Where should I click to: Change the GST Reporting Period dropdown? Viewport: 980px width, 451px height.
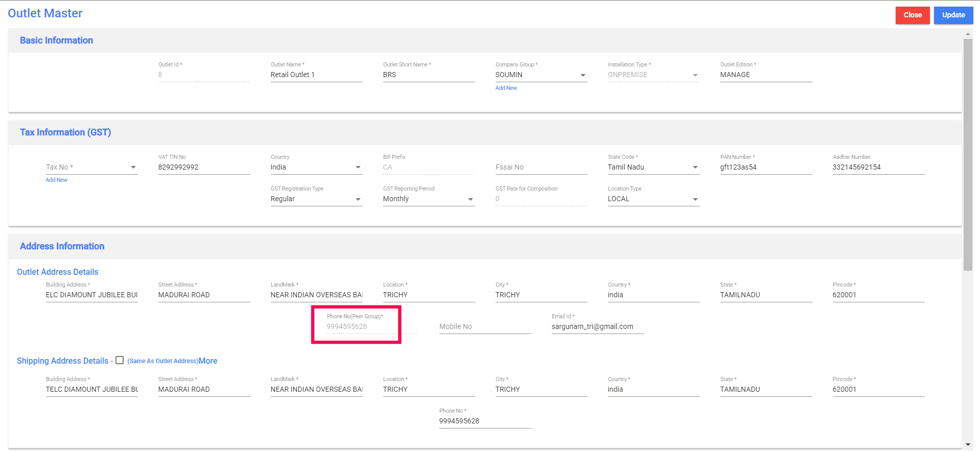[x=428, y=199]
